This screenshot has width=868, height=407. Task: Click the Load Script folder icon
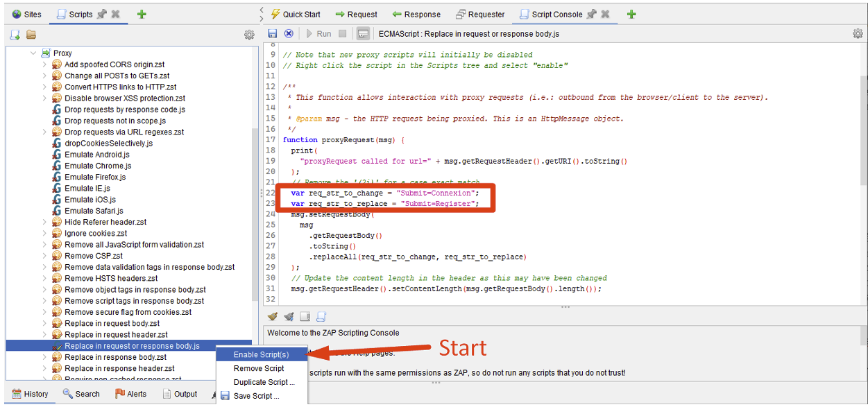pyautogui.click(x=31, y=35)
